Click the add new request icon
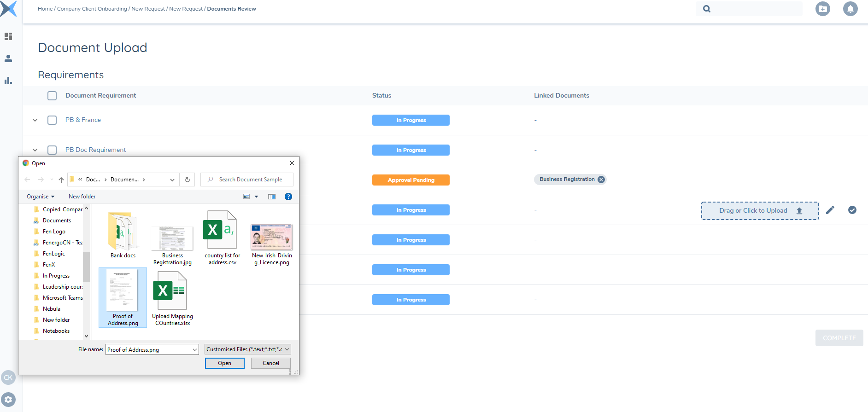Screen dimensions: 868x412 (822, 9)
